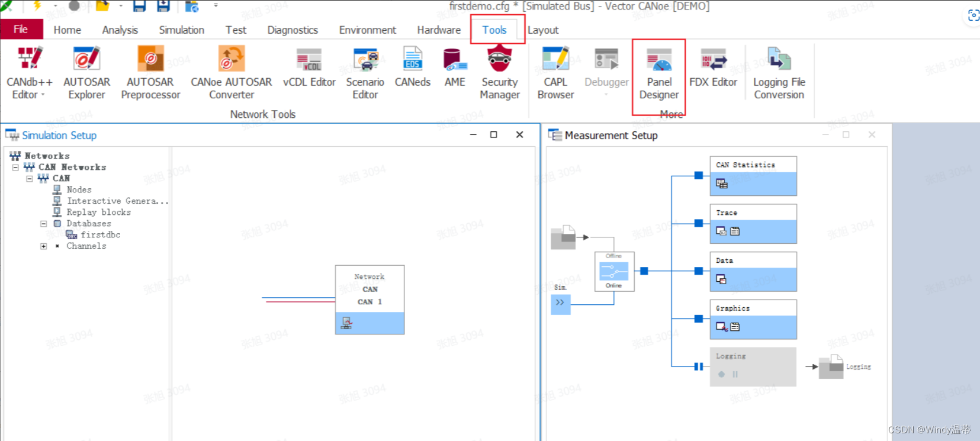The width and height of the screenshot is (980, 441).
Task: Collapse the CAN tree node
Action: 30,179
